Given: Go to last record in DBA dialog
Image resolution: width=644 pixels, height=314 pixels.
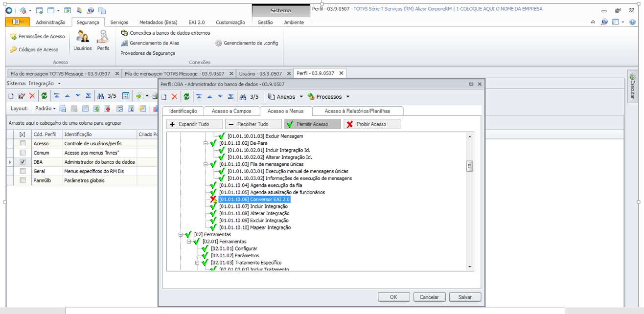Looking at the screenshot, I should coord(230,97).
